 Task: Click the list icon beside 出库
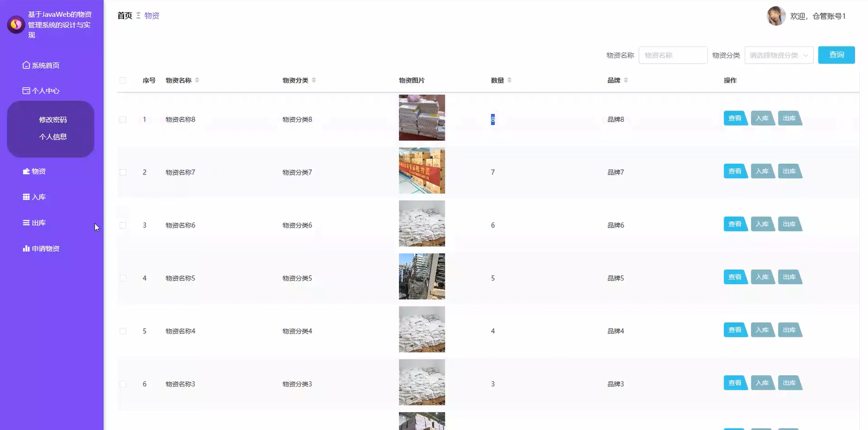(26, 222)
